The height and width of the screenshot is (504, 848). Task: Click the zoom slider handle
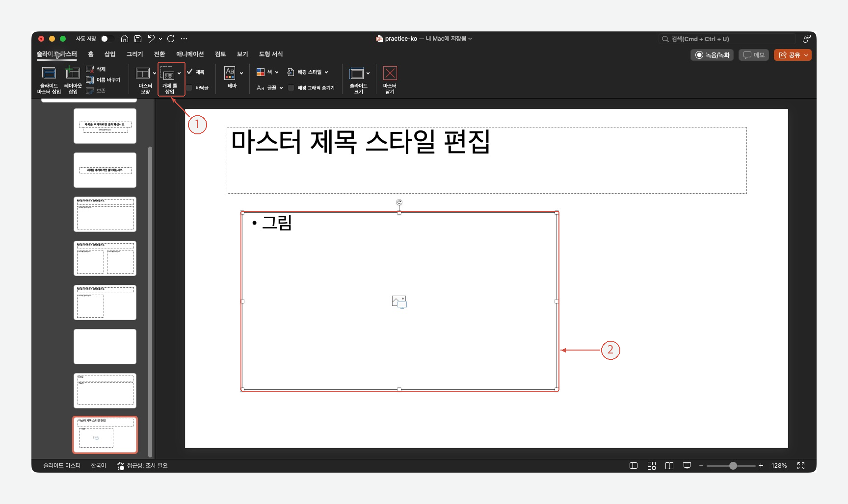(x=733, y=466)
